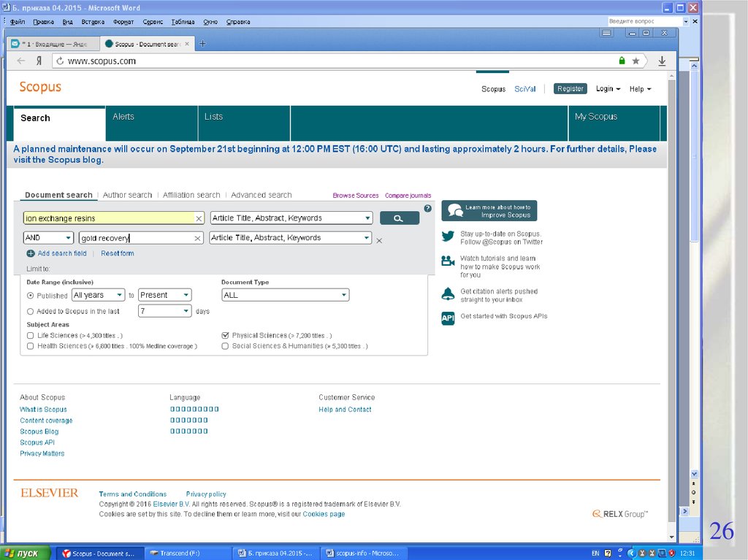The height and width of the screenshot is (560, 748).
Task: Open first 'Article Title, Abstract, Keywords' dropdown
Action: pos(291,218)
